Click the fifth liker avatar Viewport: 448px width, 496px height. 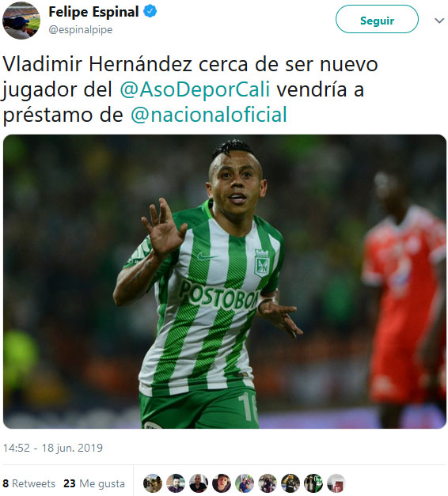[x=245, y=483]
